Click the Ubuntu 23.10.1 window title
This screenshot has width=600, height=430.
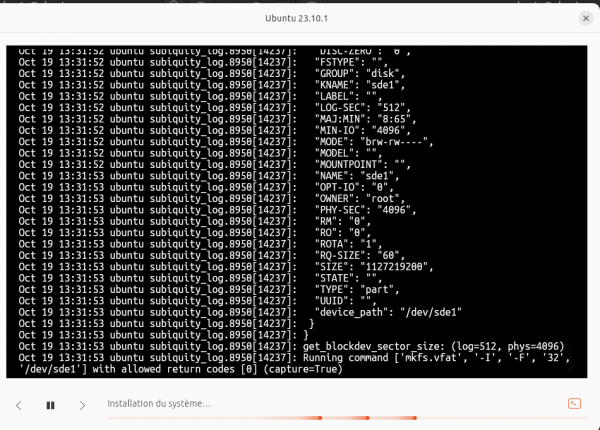297,18
